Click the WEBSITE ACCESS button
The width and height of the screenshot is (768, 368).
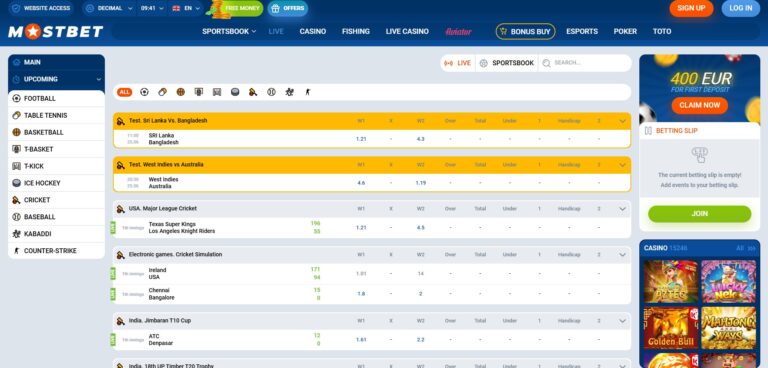[x=41, y=8]
